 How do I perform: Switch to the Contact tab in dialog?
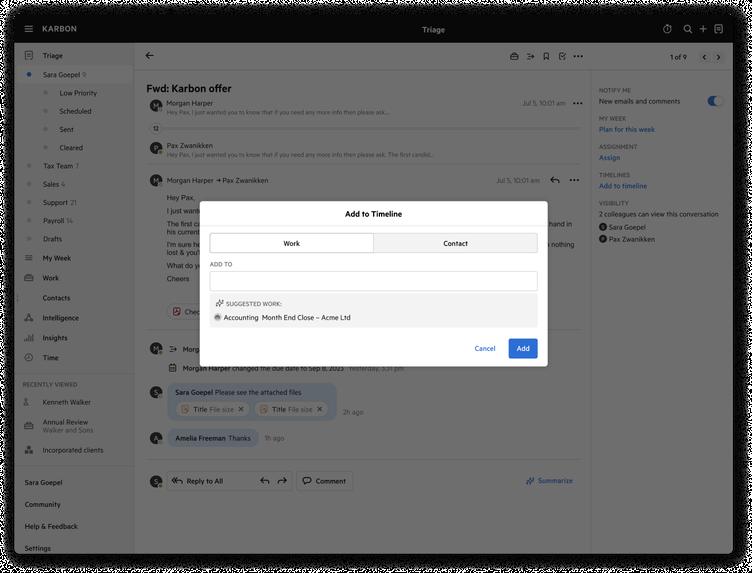pos(455,243)
